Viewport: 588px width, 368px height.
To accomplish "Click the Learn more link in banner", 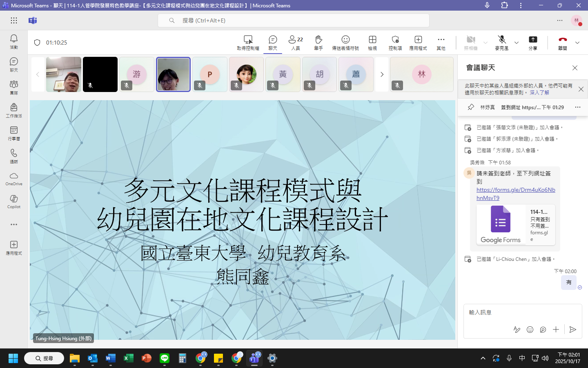I will point(539,93).
